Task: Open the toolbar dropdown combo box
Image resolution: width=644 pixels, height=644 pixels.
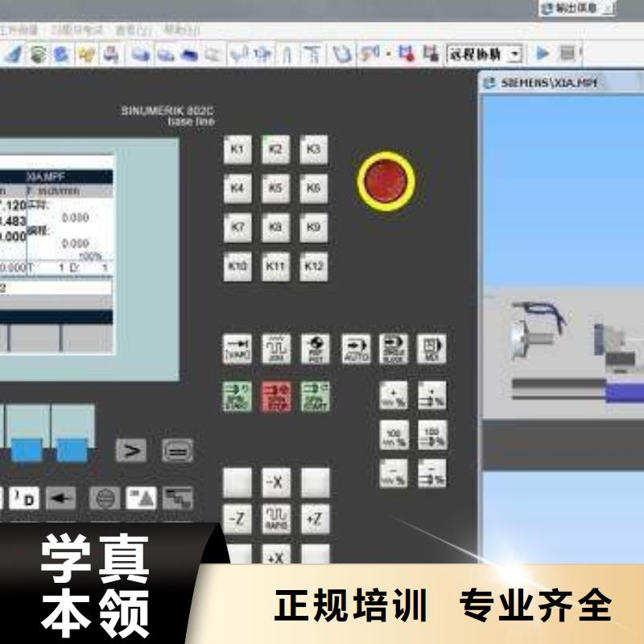Action: [485, 54]
